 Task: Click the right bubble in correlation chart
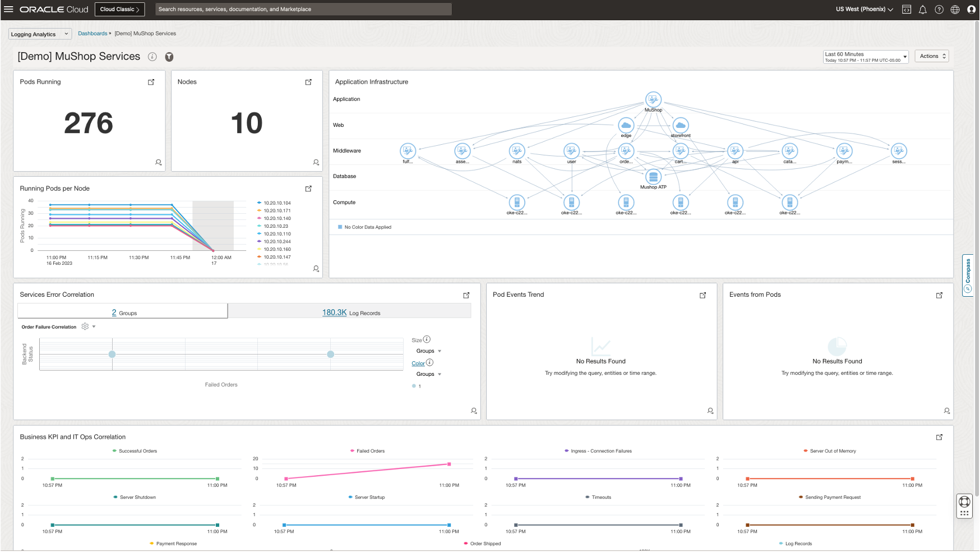331,355
